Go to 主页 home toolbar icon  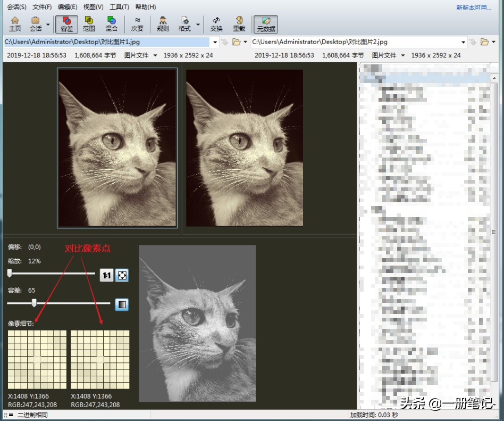click(15, 24)
